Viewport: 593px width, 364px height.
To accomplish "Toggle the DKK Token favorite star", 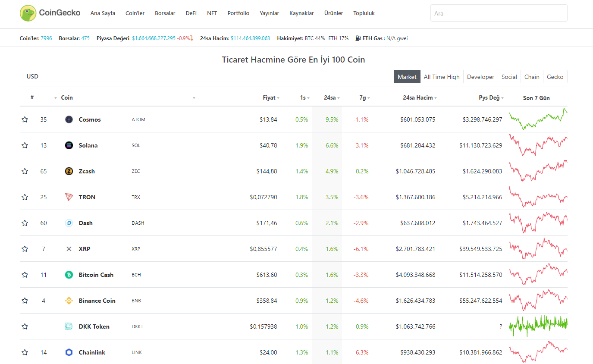I will [x=25, y=326].
